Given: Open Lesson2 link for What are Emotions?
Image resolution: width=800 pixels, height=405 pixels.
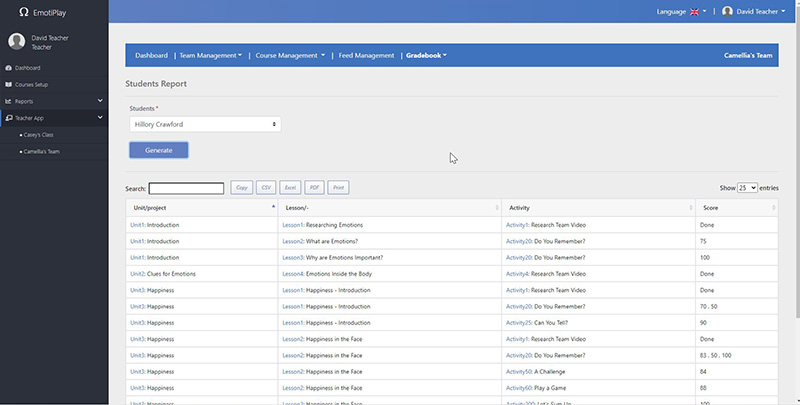Looking at the screenshot, I should click(293, 241).
